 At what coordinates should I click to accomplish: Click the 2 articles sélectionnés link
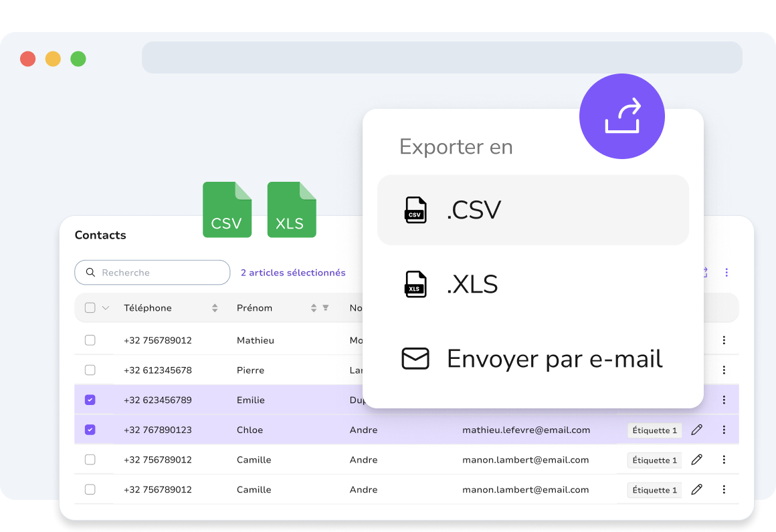[293, 273]
